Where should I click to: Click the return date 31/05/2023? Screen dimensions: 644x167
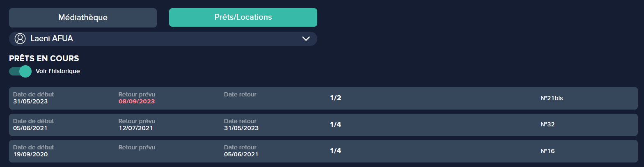click(241, 128)
